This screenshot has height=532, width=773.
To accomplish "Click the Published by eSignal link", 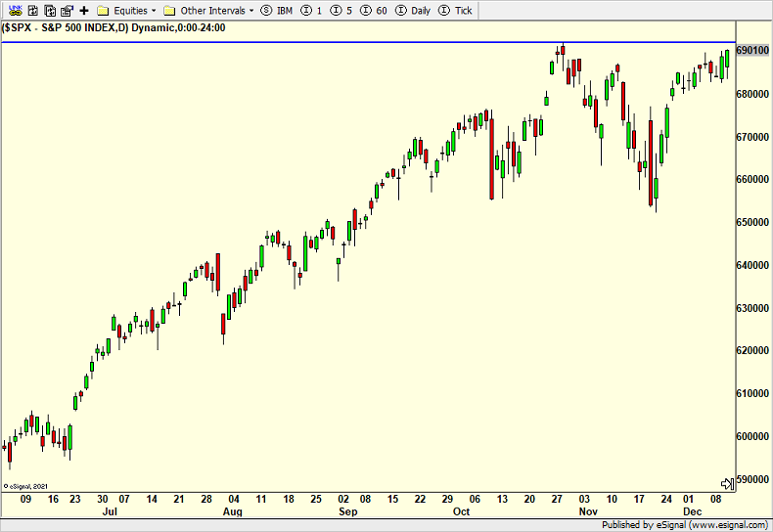I will [x=684, y=524].
